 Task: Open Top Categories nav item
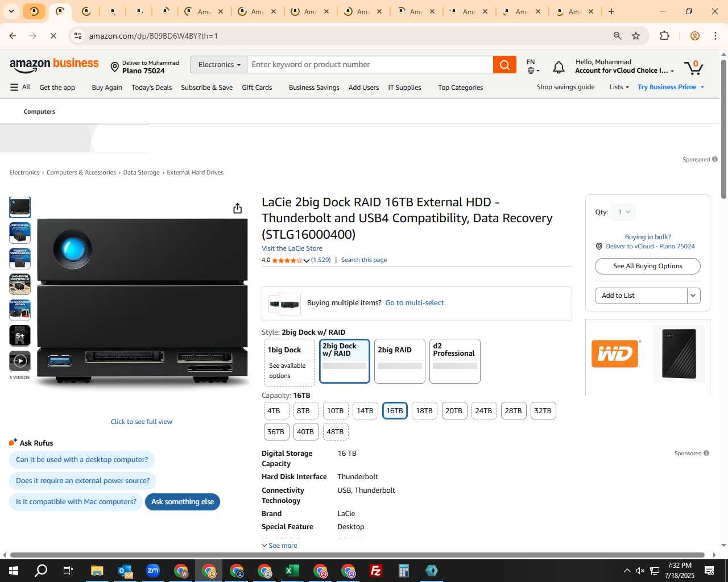460,88
